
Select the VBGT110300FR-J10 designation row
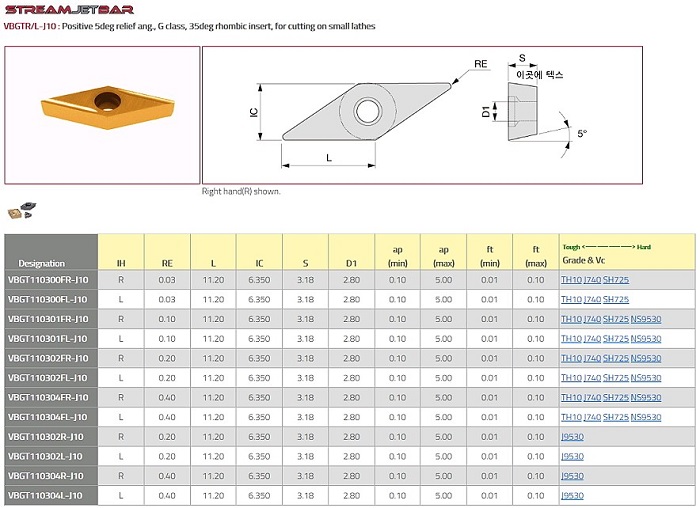click(x=48, y=280)
